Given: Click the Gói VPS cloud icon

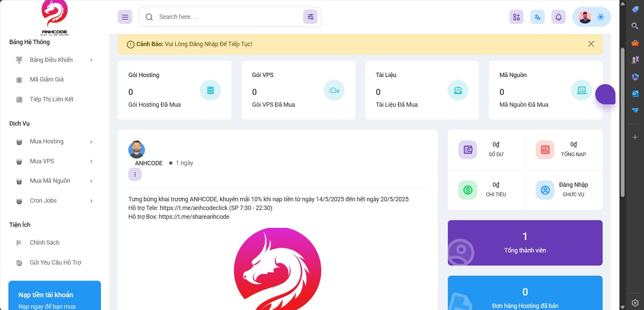Looking at the screenshot, I should click(x=334, y=90).
